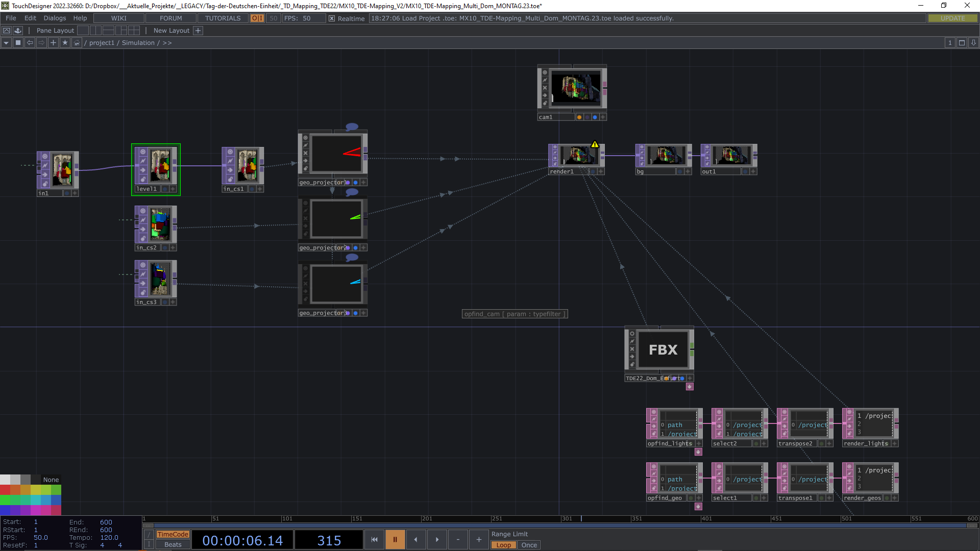The image size is (980, 551).
Task: Open the FORUM link button
Action: (x=170, y=18)
